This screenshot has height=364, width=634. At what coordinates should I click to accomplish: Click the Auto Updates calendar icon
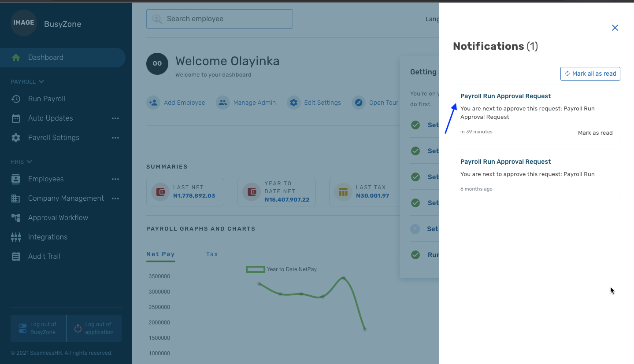pyautogui.click(x=16, y=118)
